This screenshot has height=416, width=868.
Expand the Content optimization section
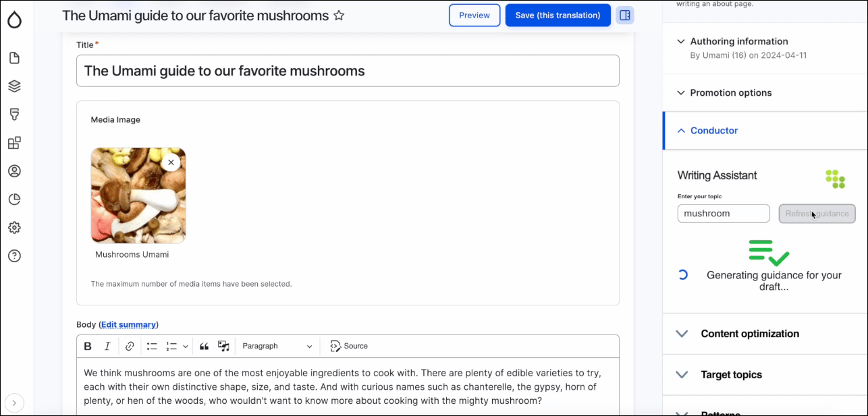pos(765,334)
